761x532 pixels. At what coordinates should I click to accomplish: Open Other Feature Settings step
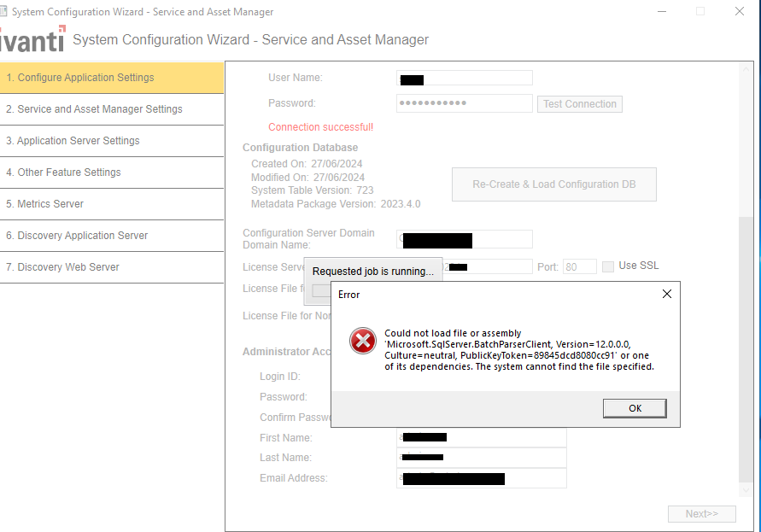pos(111,172)
